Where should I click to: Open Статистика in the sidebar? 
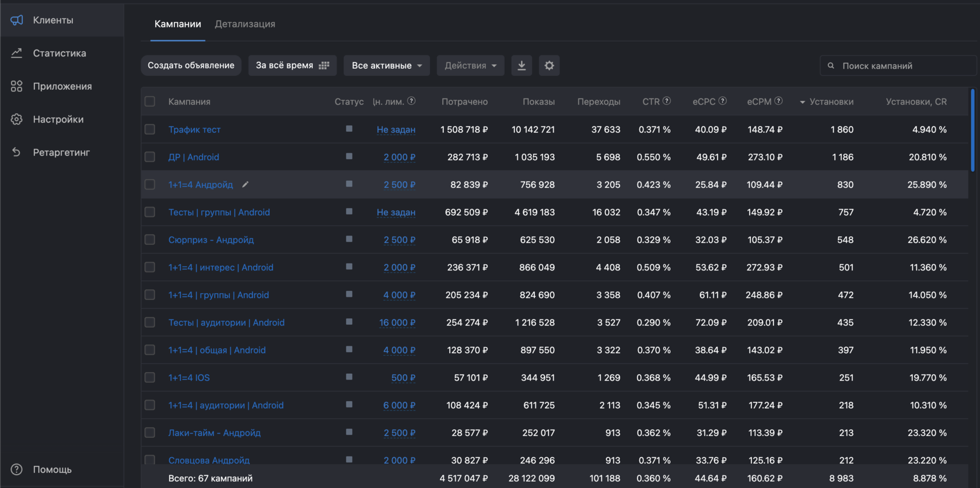pos(60,53)
